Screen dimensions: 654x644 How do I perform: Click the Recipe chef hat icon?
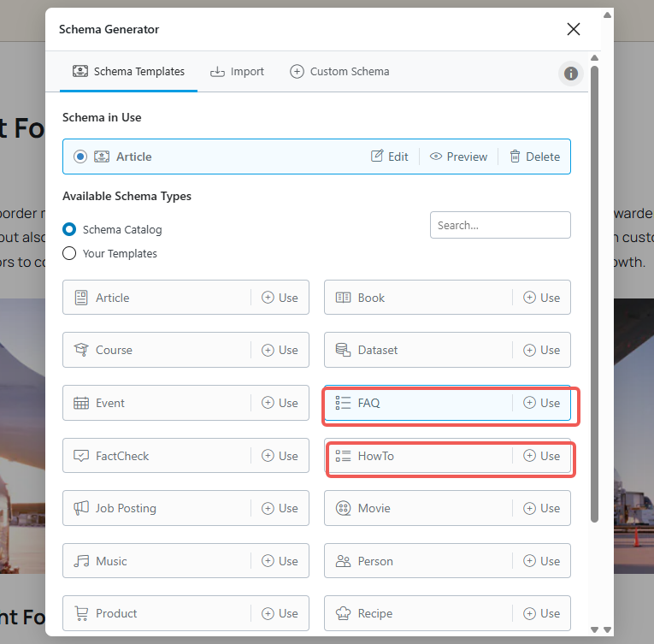pyautogui.click(x=343, y=613)
